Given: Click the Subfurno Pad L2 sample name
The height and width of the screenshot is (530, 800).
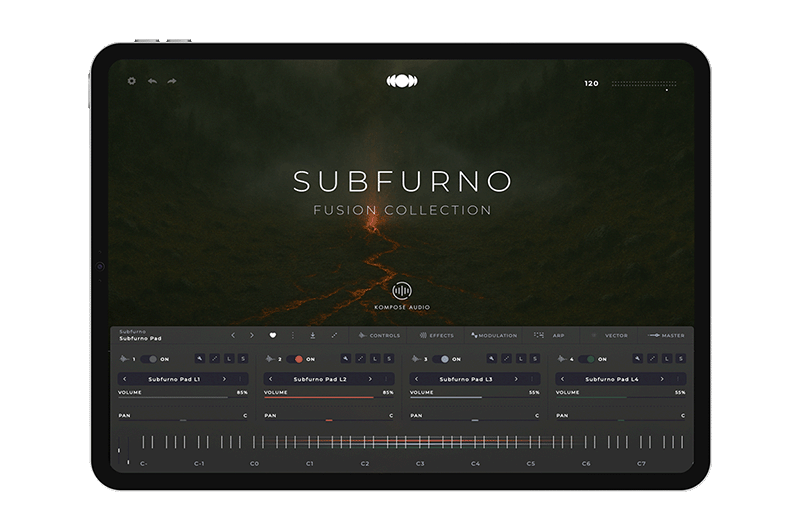Looking at the screenshot, I should point(320,379).
